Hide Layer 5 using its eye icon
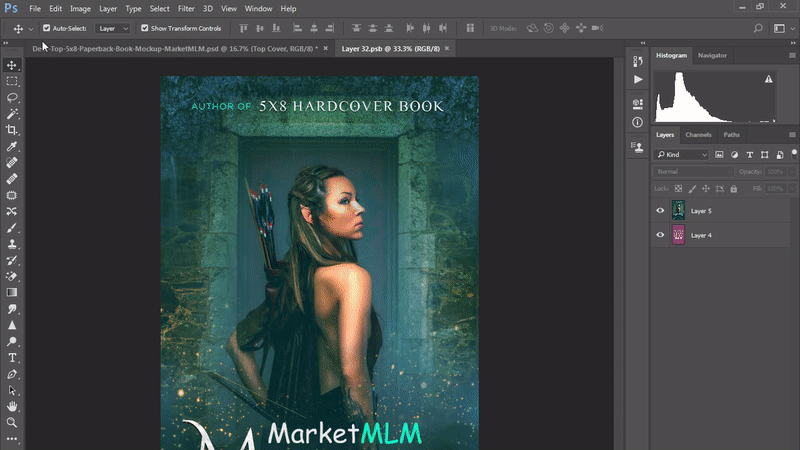Viewport: 800px width, 450px height. pyautogui.click(x=660, y=211)
